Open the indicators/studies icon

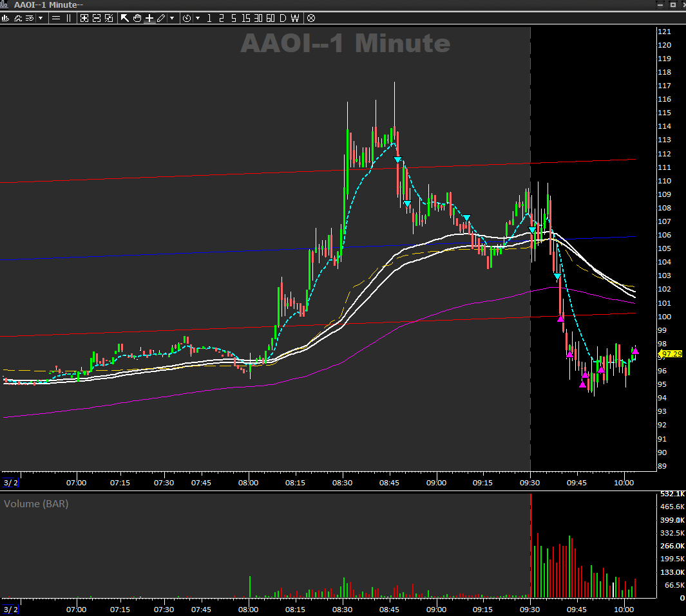pos(18,18)
